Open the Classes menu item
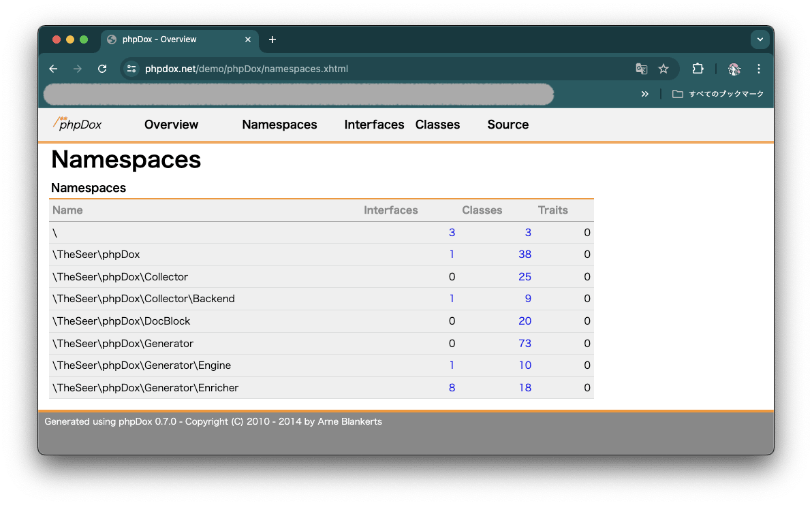This screenshot has width=812, height=505. pyautogui.click(x=437, y=125)
